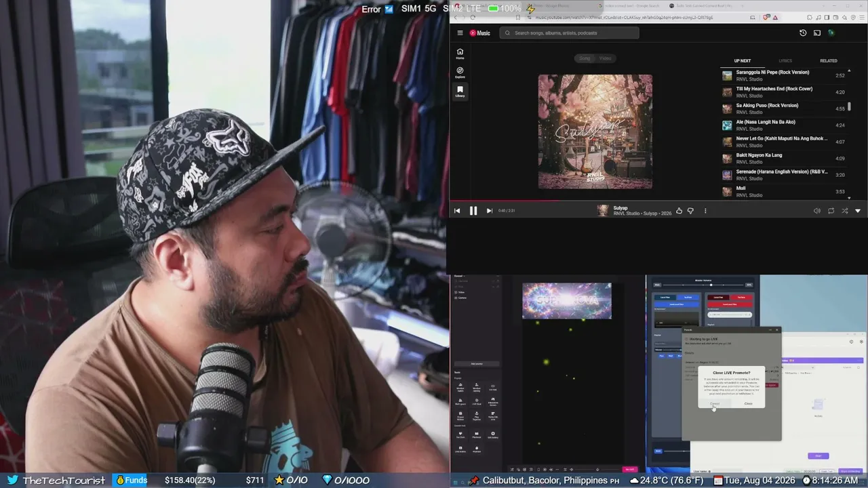Toggle shuffle in player bar
868x488 pixels.
pyautogui.click(x=844, y=211)
